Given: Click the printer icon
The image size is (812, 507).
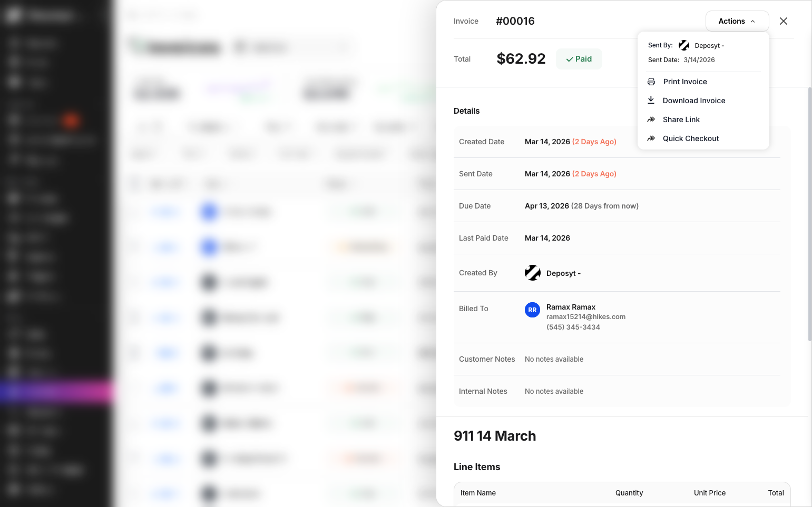Looking at the screenshot, I should (x=651, y=82).
